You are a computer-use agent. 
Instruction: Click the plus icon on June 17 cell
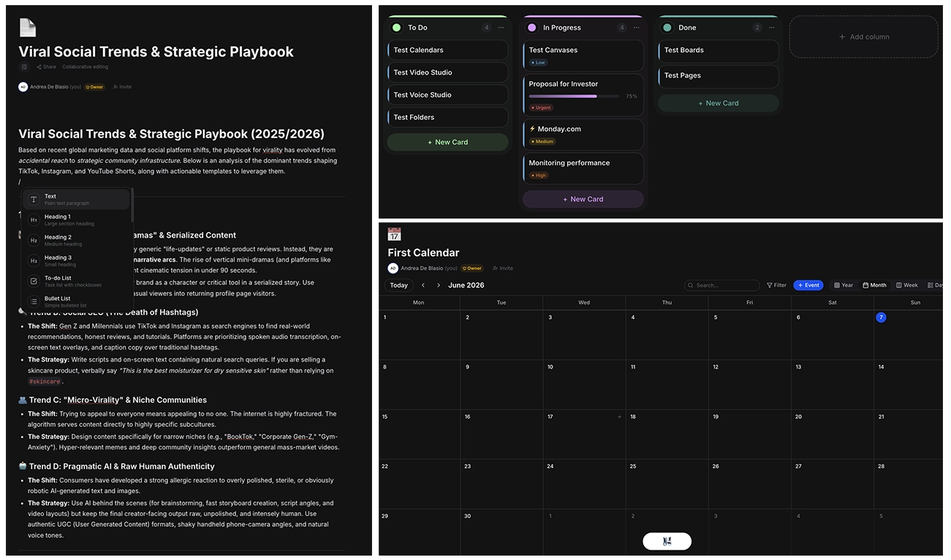click(x=619, y=417)
